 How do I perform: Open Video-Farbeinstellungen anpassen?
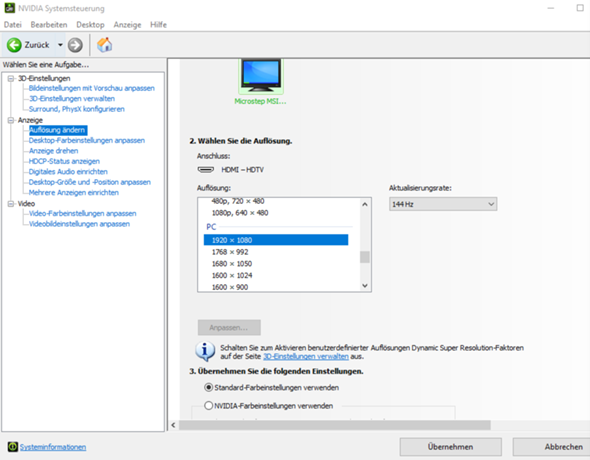[x=82, y=214]
